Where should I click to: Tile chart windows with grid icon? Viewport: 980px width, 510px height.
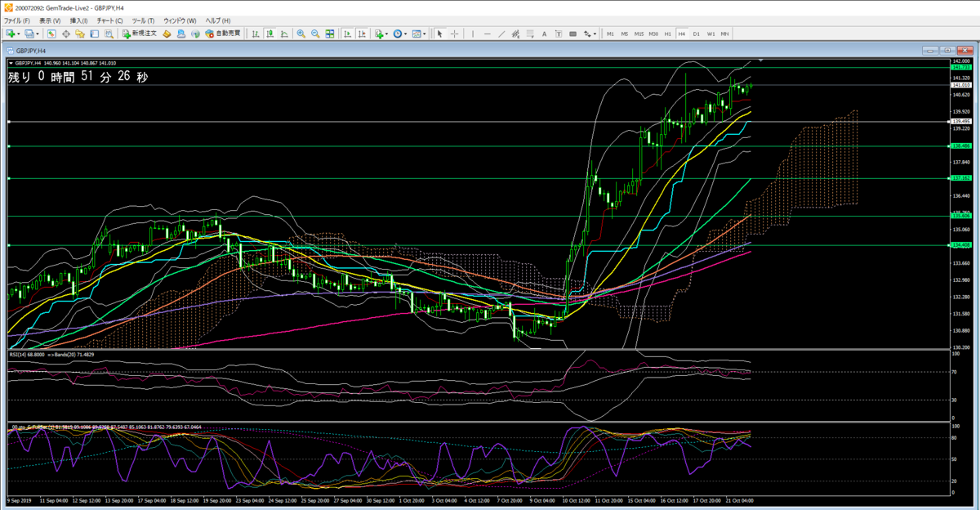329,34
